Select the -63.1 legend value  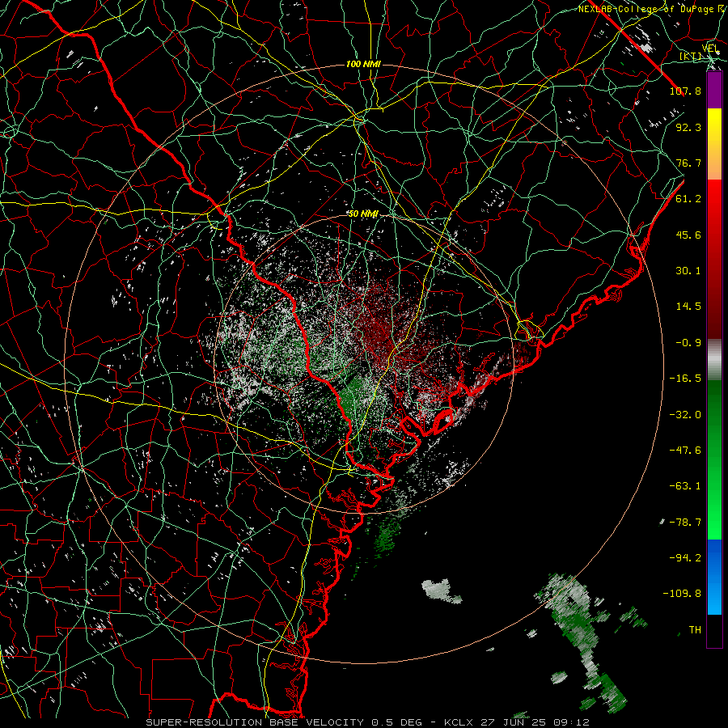[x=685, y=486]
